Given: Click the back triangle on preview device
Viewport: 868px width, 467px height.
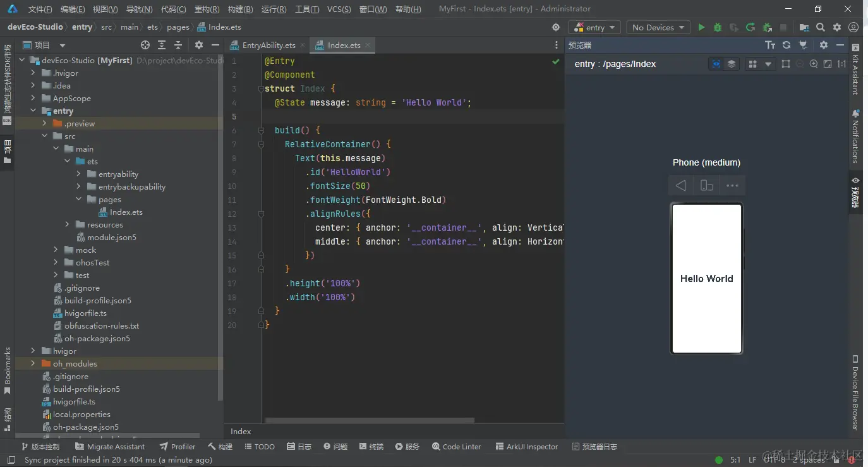Looking at the screenshot, I should click(x=681, y=186).
